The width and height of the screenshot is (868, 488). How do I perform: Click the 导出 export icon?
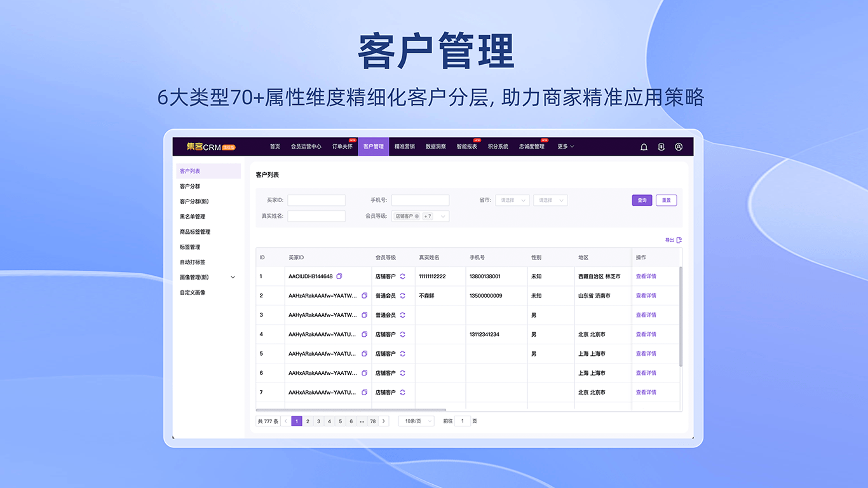point(679,240)
